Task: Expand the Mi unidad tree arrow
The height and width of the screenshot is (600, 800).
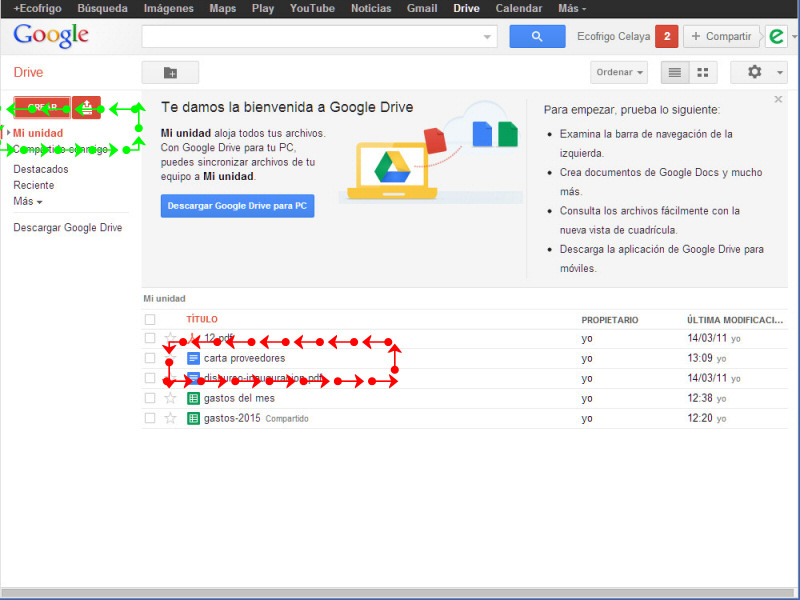Action: [8, 133]
